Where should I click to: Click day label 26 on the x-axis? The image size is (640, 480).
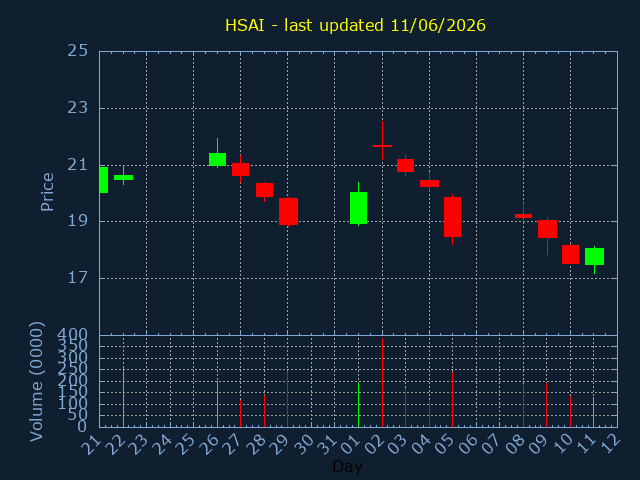[x=208, y=443]
